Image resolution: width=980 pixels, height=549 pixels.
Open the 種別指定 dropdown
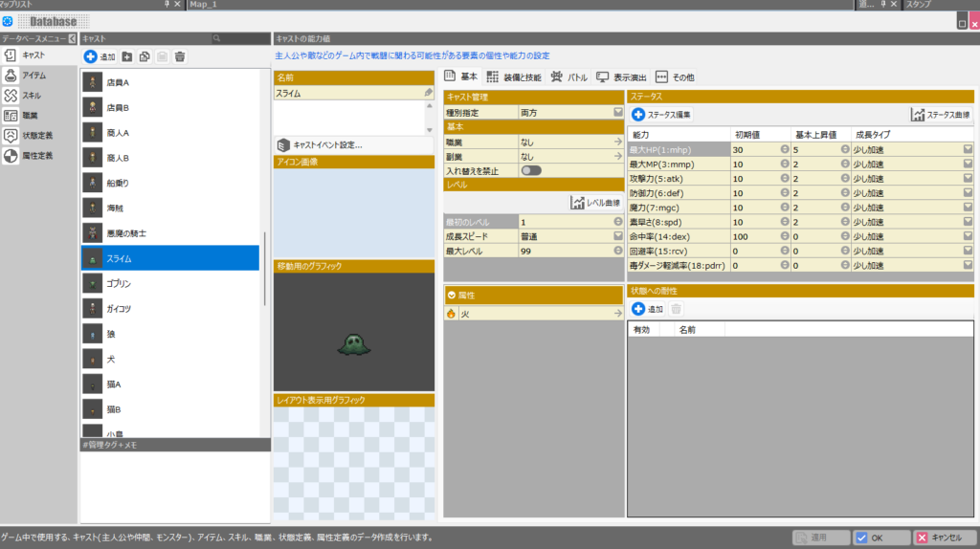coord(618,112)
